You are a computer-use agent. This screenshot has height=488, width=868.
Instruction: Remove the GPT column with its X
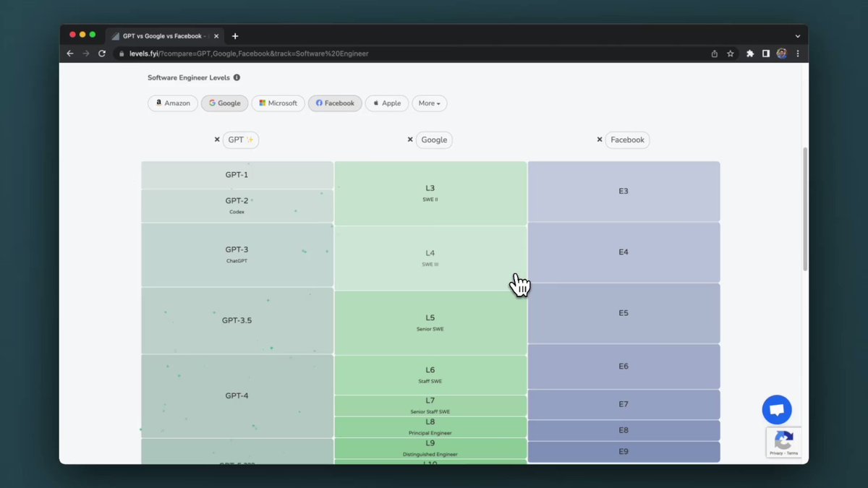(x=217, y=140)
